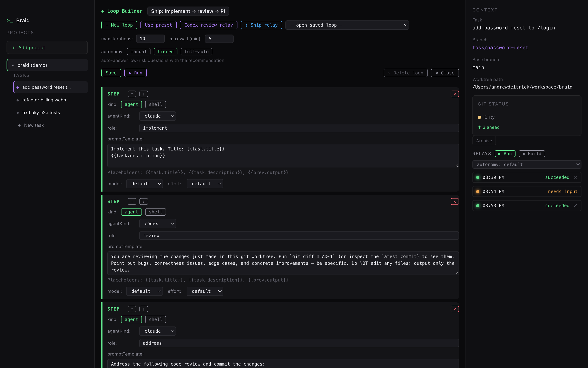The height and width of the screenshot is (368, 588).
Task: Select refactor billing webhook task
Action: [x=51, y=100]
